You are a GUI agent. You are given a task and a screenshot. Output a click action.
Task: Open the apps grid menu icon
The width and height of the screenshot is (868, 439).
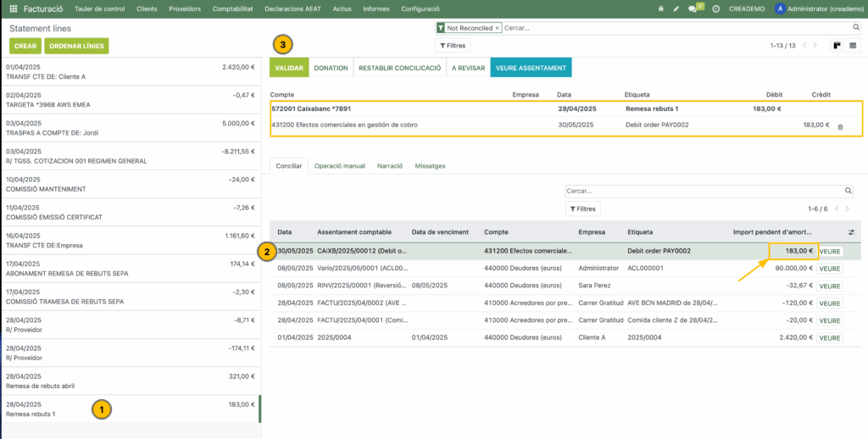click(13, 8)
